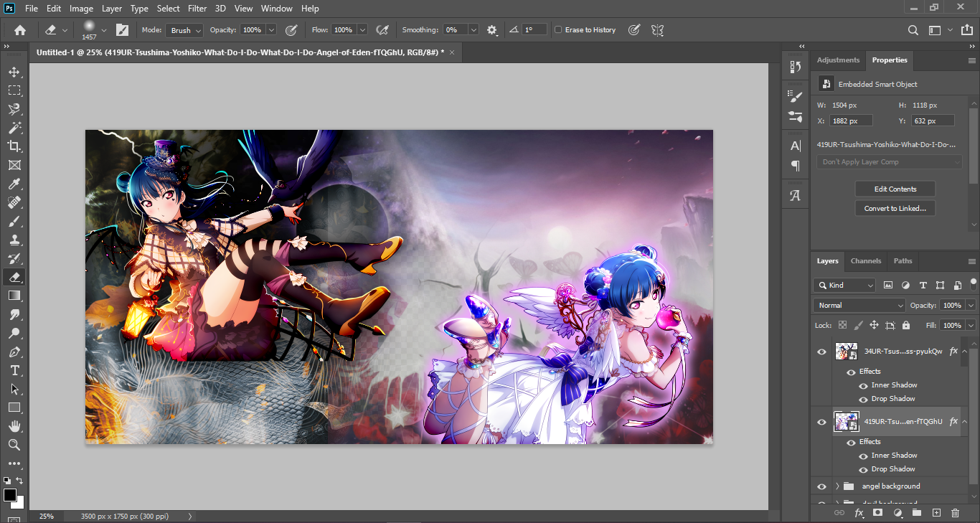
Task: Click the Convert to Linked button
Action: click(x=895, y=208)
